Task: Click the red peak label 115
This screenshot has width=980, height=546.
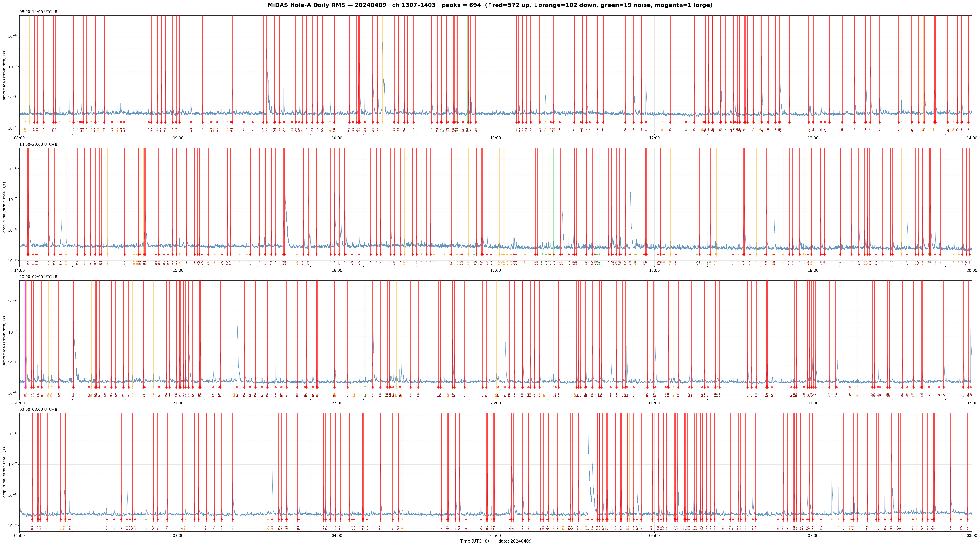Action: [x=694, y=130]
